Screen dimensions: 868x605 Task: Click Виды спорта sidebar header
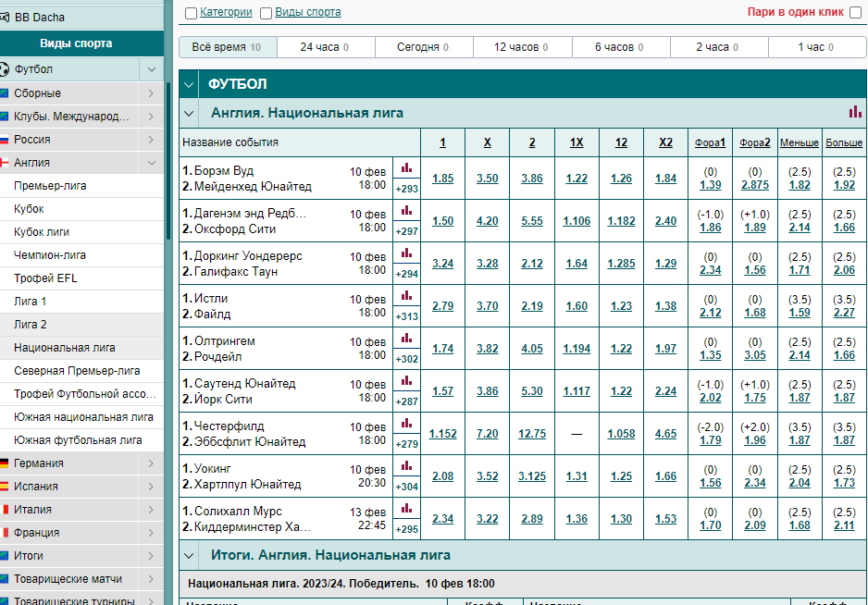(76, 43)
